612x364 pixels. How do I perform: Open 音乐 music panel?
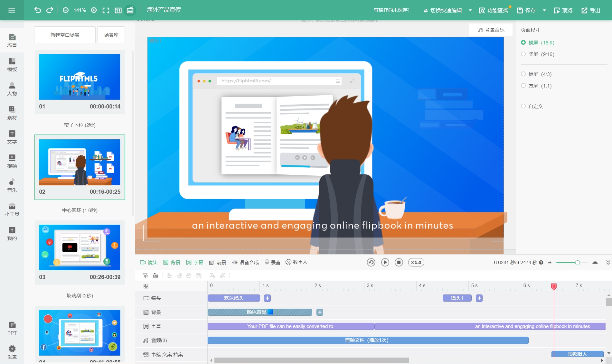point(12,185)
